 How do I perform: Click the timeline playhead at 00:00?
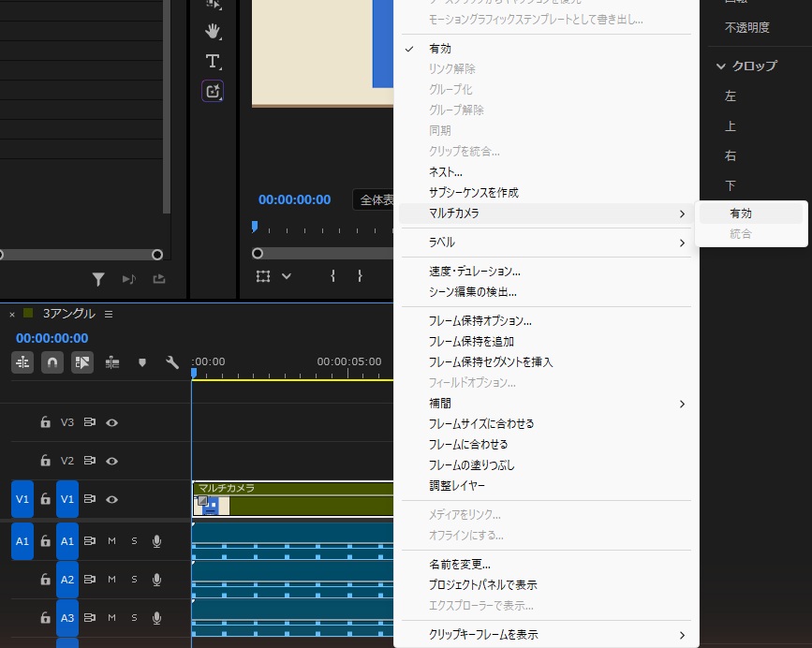[194, 374]
